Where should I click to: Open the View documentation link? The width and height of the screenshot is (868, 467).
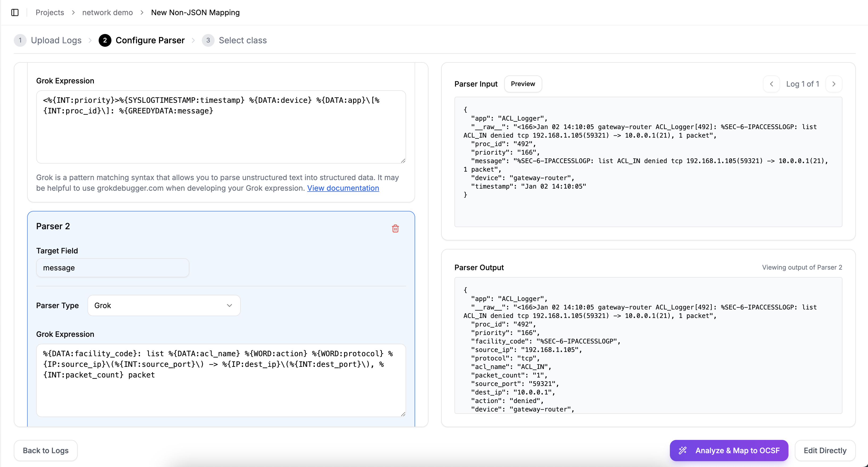[x=343, y=188]
